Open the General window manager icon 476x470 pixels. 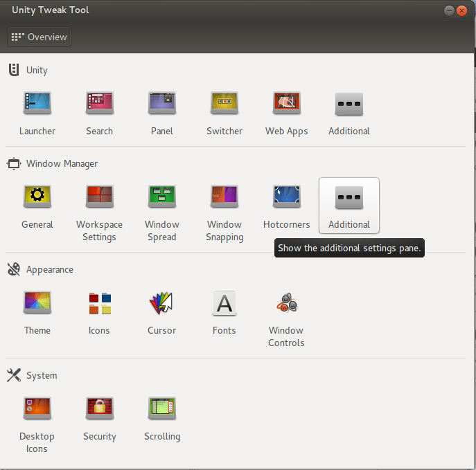(x=37, y=197)
